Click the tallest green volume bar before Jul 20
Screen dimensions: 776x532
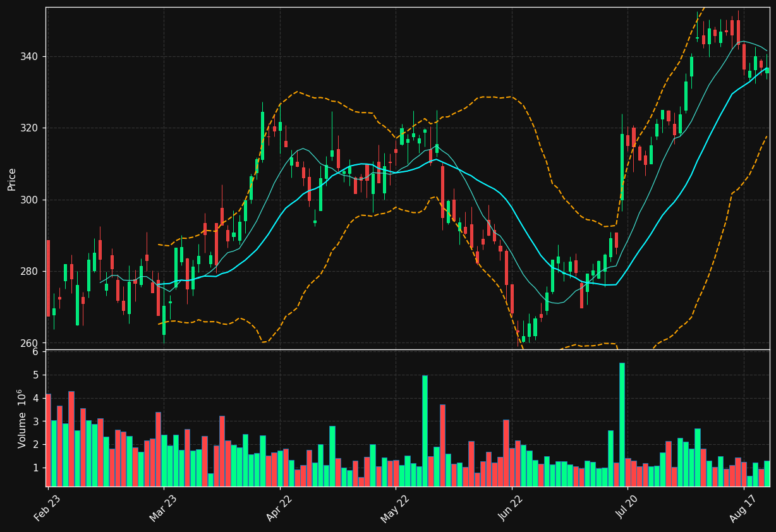pyautogui.click(x=622, y=425)
